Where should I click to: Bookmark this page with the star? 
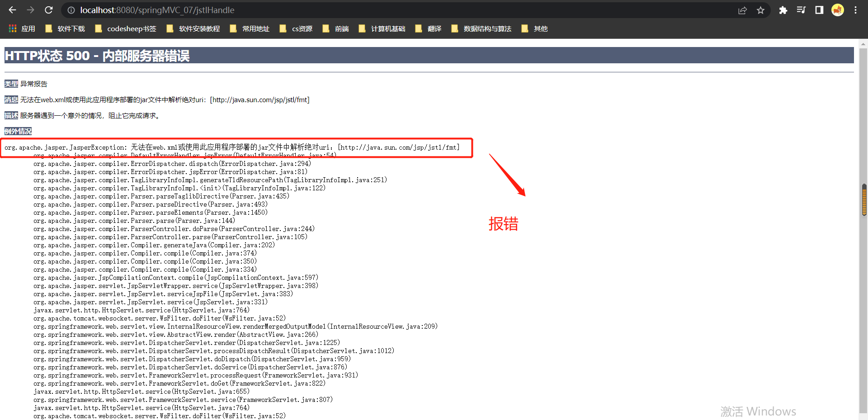pyautogui.click(x=760, y=10)
